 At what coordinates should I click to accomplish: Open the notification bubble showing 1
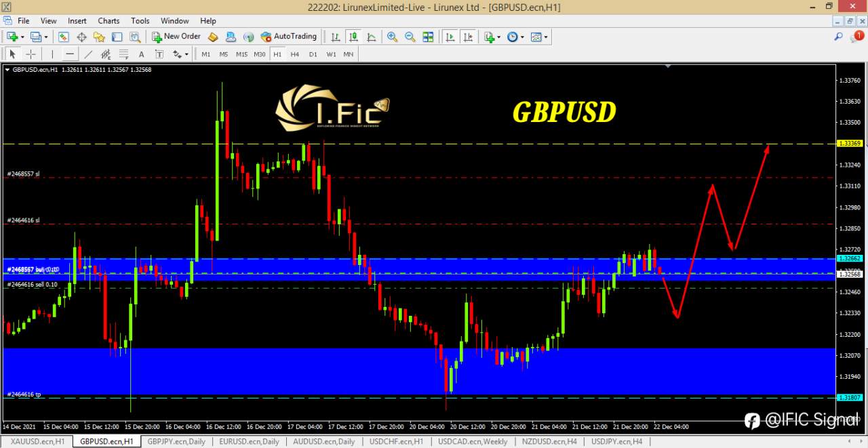coord(856,37)
